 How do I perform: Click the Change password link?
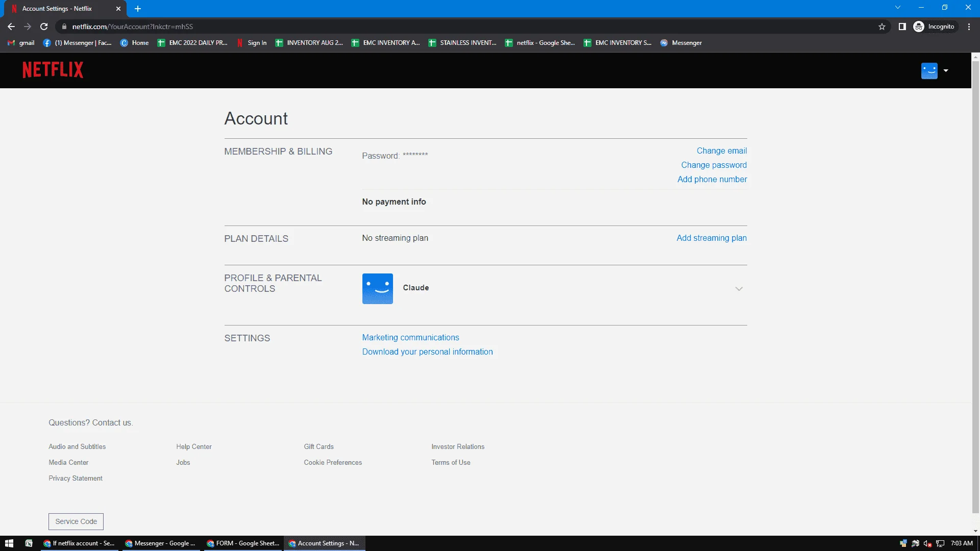(x=714, y=165)
